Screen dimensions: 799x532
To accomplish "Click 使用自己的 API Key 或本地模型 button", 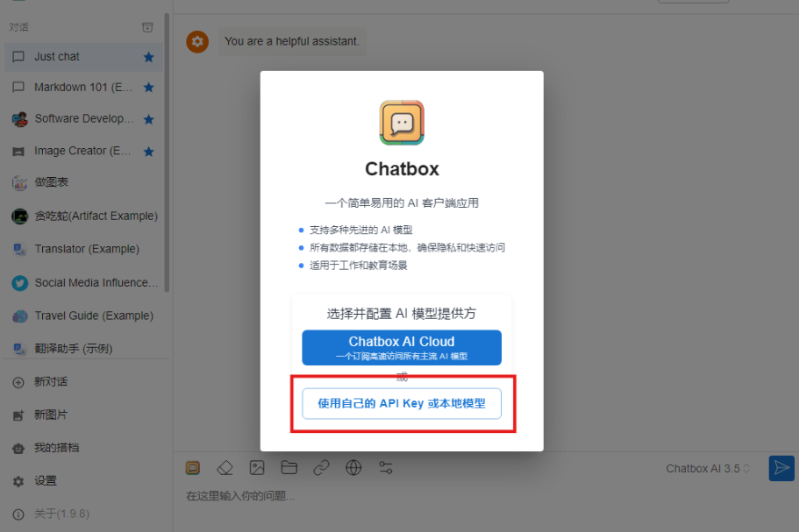I will [402, 404].
